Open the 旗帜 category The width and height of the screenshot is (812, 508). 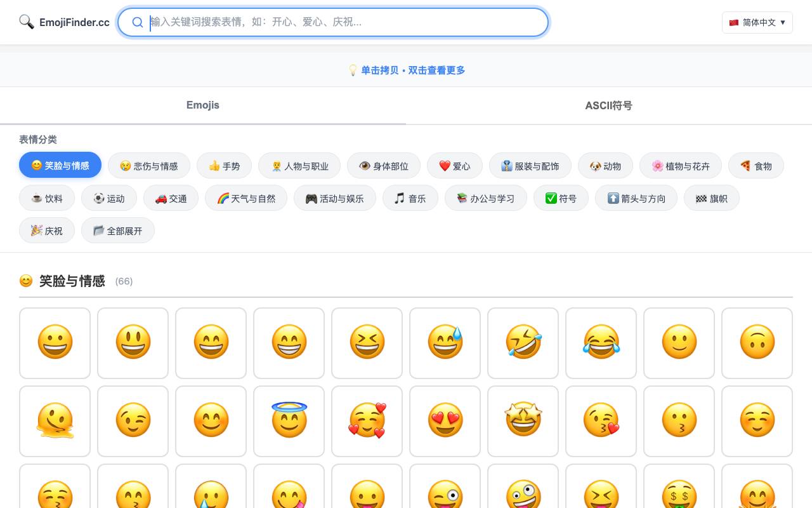click(712, 198)
